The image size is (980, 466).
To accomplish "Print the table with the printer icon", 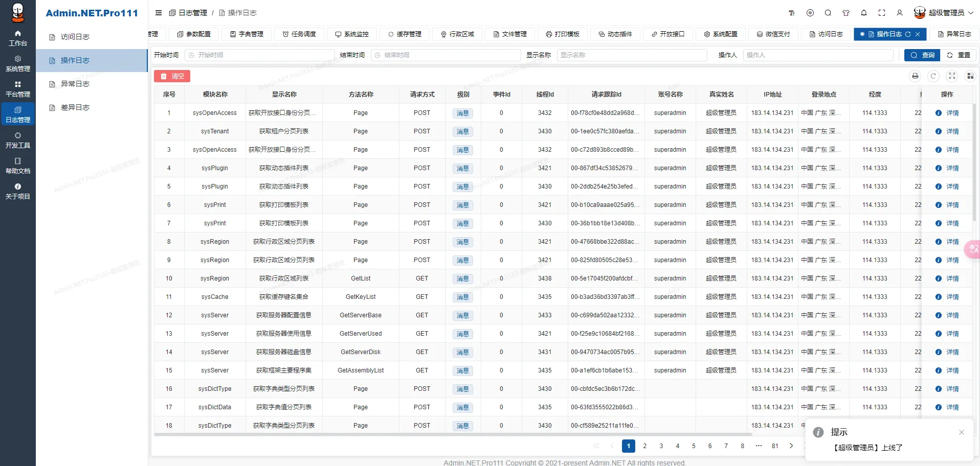I will tap(915, 76).
